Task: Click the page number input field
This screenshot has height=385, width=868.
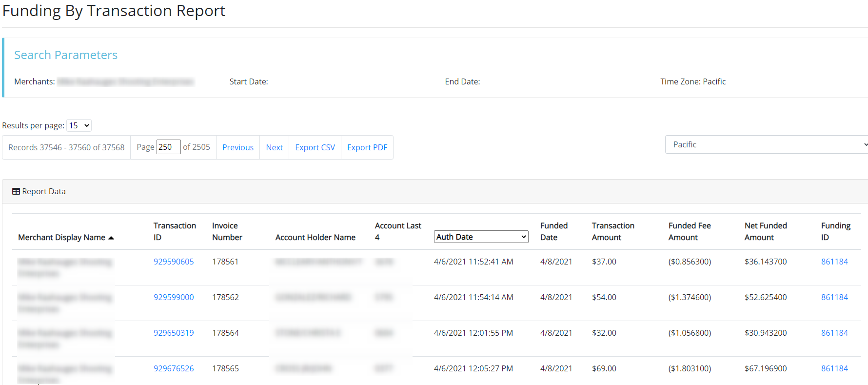Action: pos(168,147)
